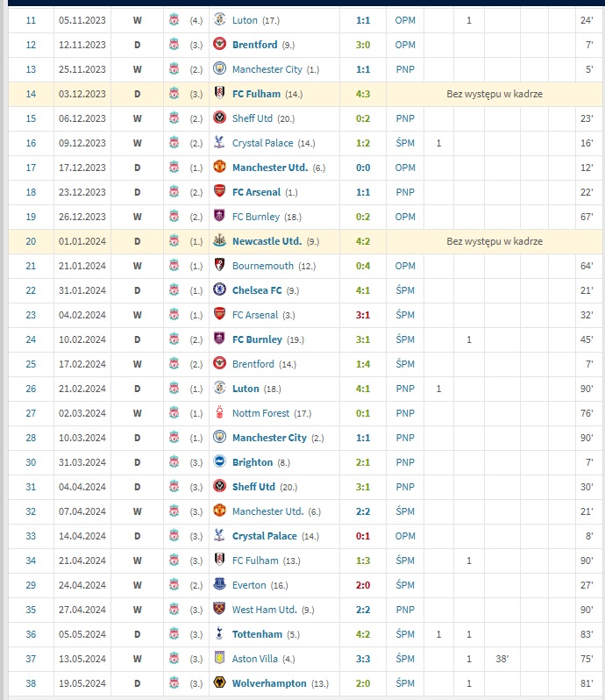Open the Manchester Utd. link in matchday 17
605x700 pixels.
[x=270, y=168]
